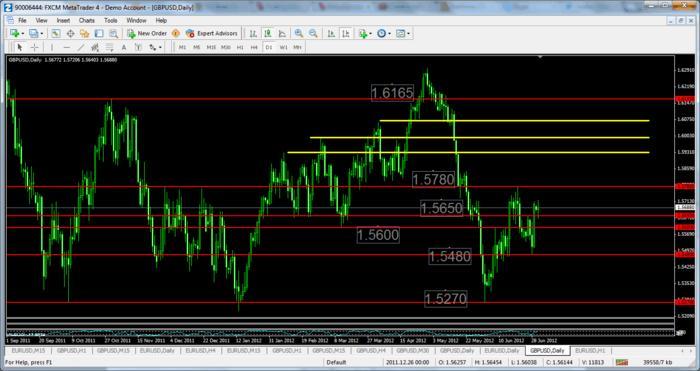Switch timeframe to M30
The image size is (700, 371).
click(225, 47)
